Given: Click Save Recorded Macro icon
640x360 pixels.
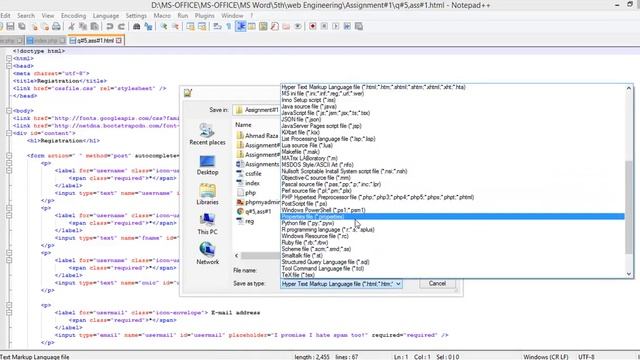Looking at the screenshot, I should tap(359, 27).
